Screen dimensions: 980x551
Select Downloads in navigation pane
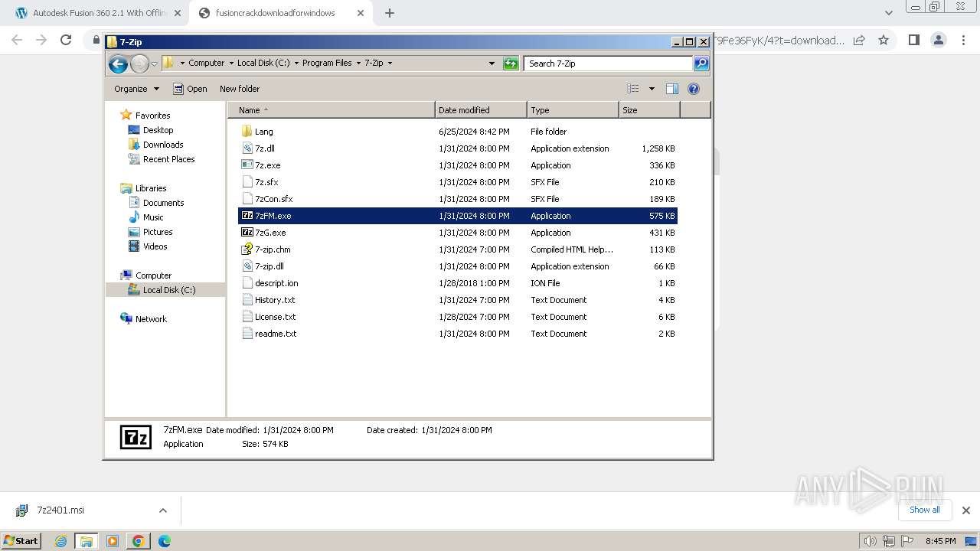tap(163, 145)
